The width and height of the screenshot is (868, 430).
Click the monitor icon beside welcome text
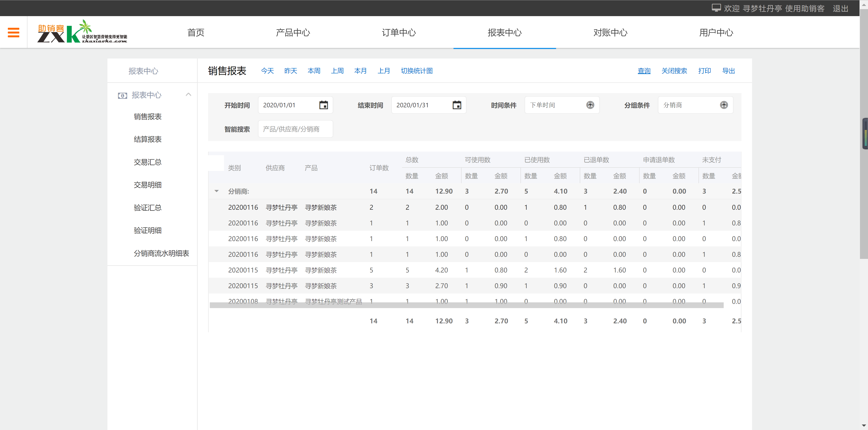(716, 8)
